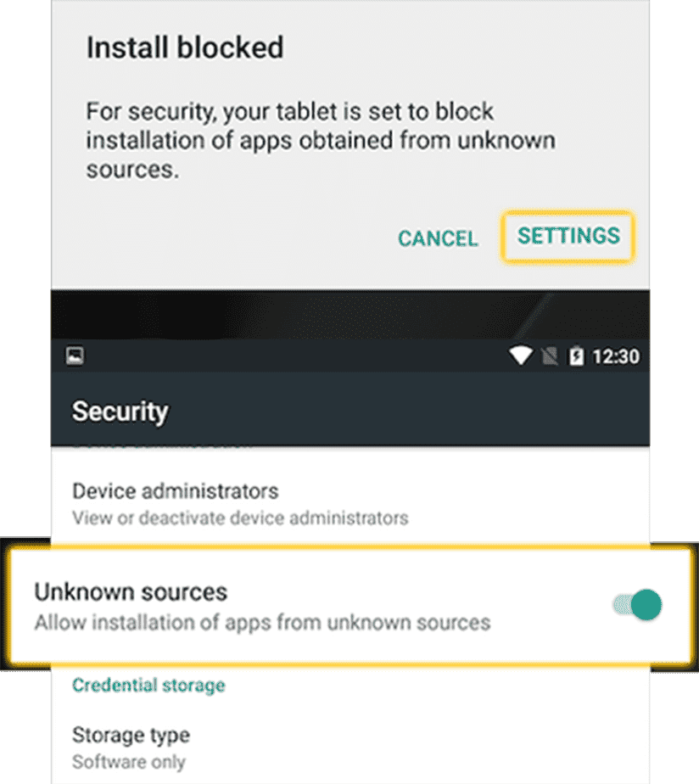This screenshot has height=784, width=699.
Task: Click the security warning message text
Action: (x=321, y=141)
